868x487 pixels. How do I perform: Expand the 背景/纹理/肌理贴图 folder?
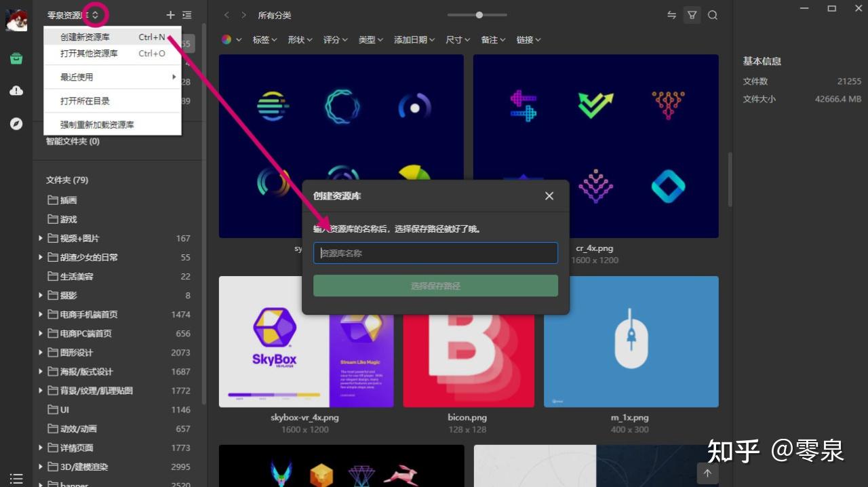[41, 390]
